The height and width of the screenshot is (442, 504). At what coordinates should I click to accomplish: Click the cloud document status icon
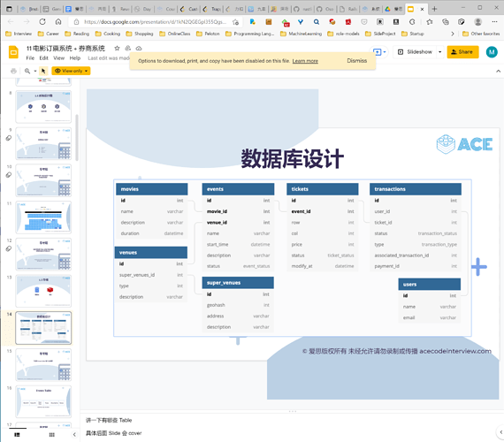tap(139, 49)
